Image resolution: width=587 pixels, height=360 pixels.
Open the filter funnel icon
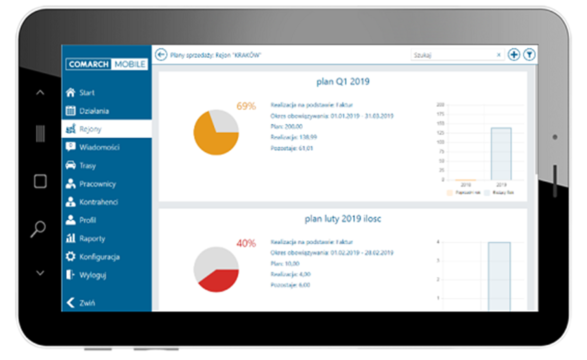(x=529, y=55)
